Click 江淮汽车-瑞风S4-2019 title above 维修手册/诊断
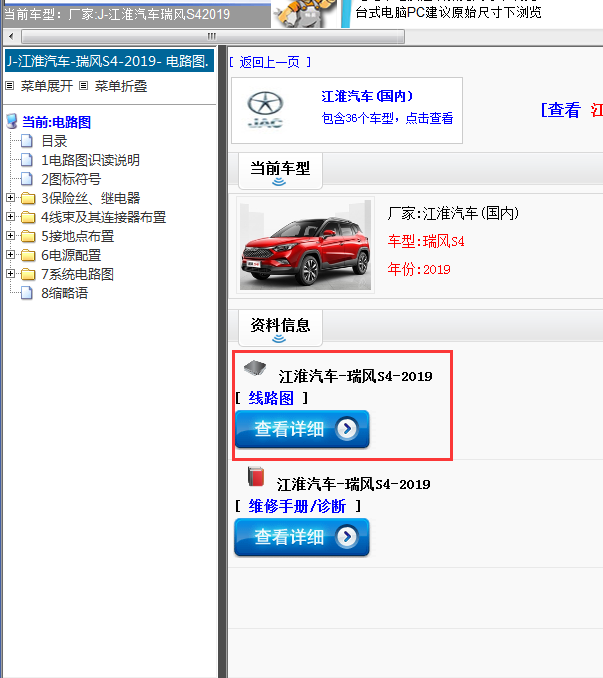This screenshot has width=603, height=678. [x=353, y=484]
